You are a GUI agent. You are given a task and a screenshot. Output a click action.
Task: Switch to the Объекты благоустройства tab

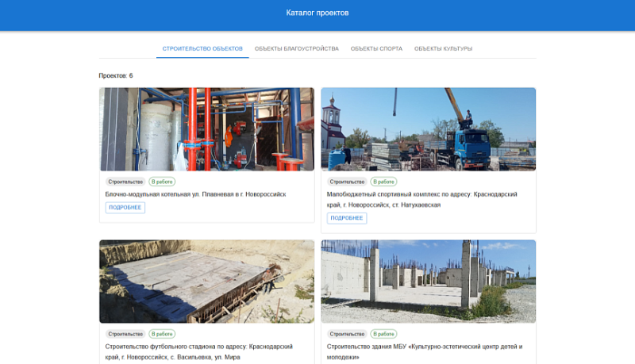coord(296,48)
